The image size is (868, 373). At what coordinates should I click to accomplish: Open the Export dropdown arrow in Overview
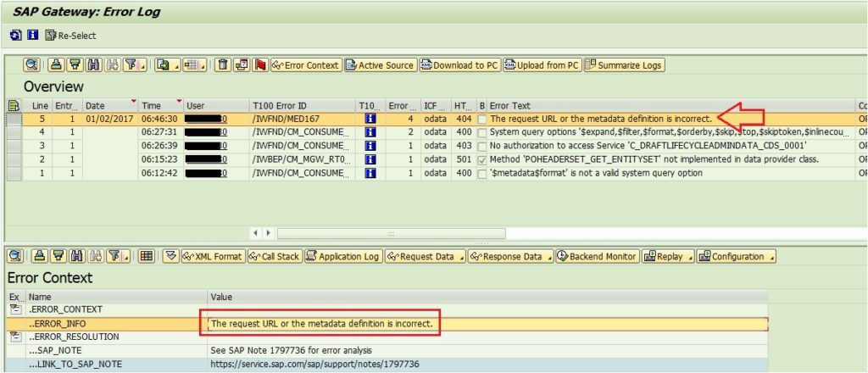coord(176,67)
